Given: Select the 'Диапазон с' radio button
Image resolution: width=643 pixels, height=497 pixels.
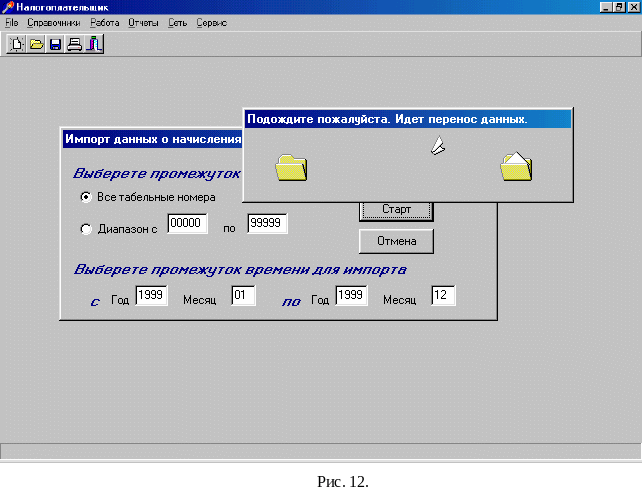Looking at the screenshot, I should coord(86,229).
